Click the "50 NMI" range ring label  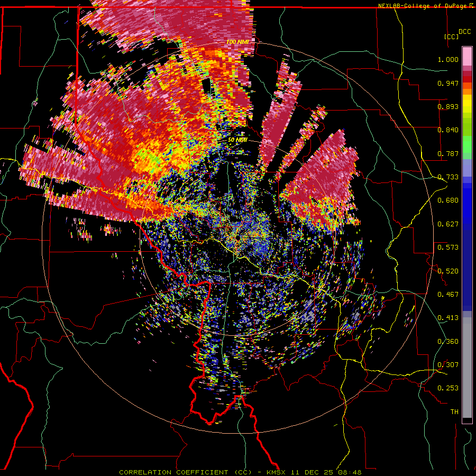[237, 140]
